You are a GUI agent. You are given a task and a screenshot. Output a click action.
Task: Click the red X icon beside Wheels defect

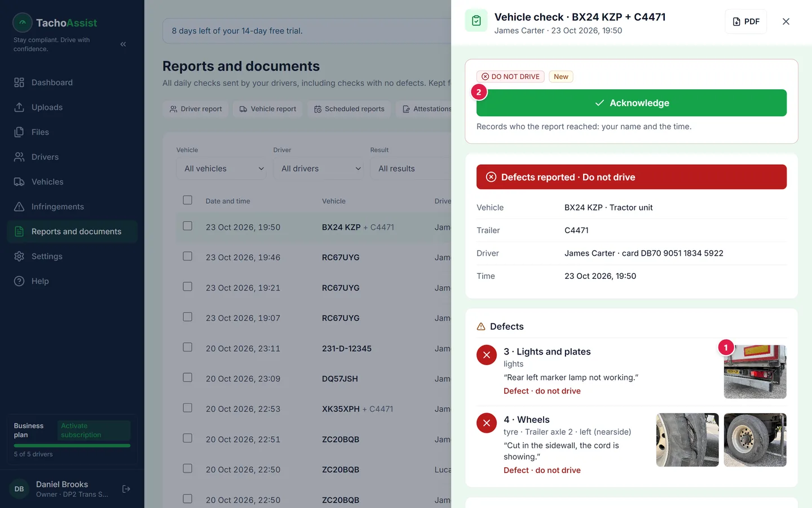[x=487, y=423]
